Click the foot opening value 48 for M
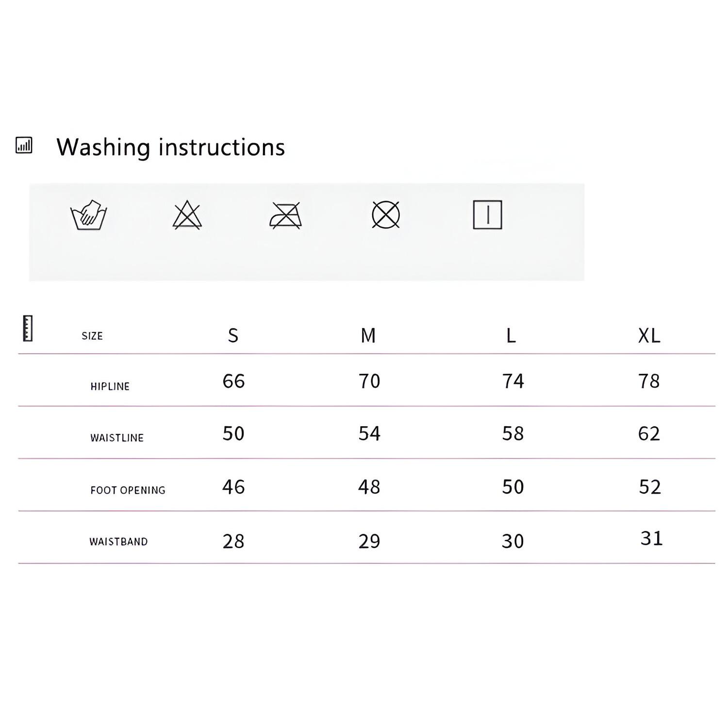The height and width of the screenshot is (728, 728). (369, 487)
